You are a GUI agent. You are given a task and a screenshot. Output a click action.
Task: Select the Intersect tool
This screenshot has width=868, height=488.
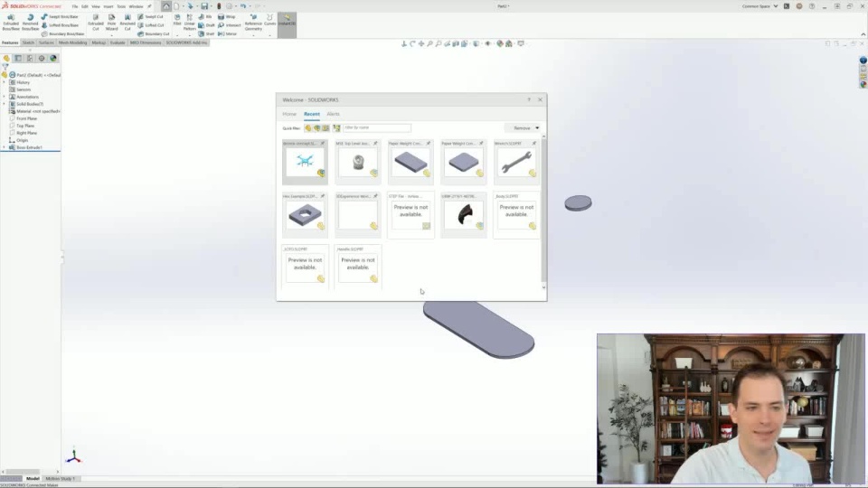point(230,25)
